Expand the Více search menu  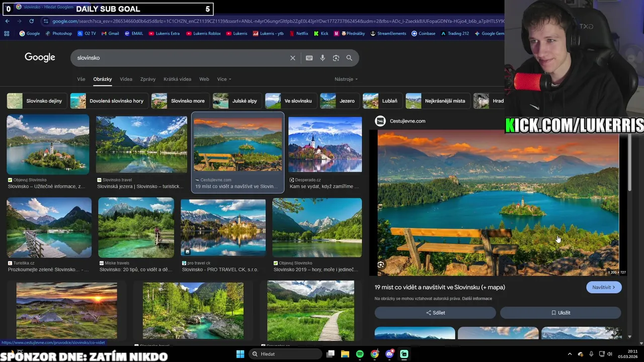224,79
